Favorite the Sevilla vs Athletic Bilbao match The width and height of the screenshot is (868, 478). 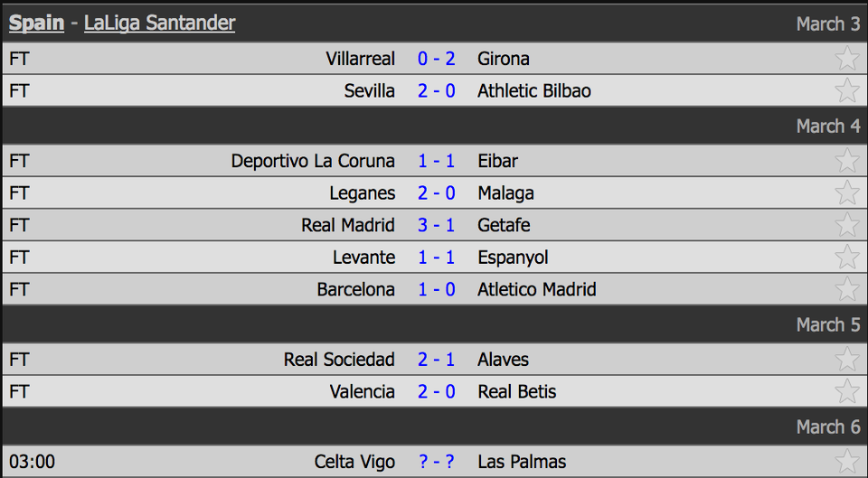(x=847, y=91)
